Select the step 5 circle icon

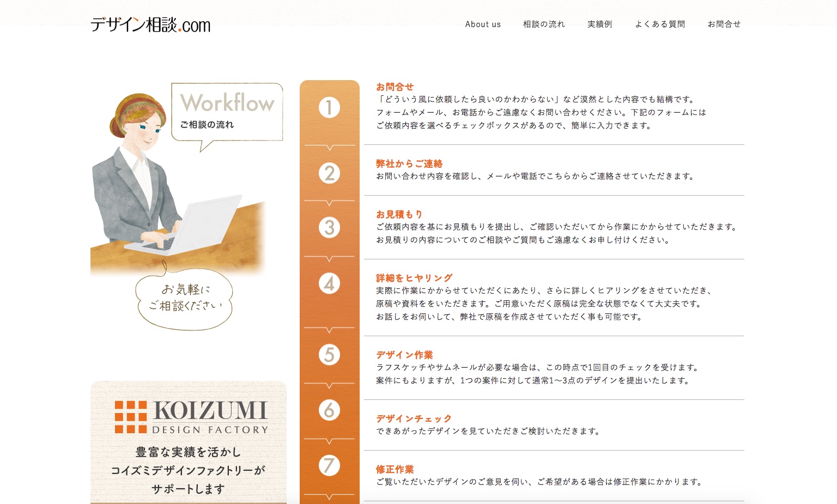(x=329, y=355)
